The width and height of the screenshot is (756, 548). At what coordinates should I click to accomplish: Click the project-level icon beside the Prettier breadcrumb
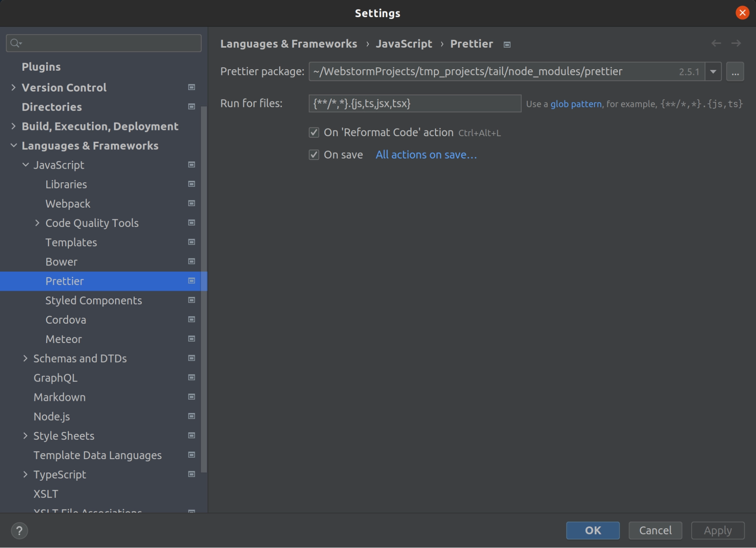click(507, 45)
